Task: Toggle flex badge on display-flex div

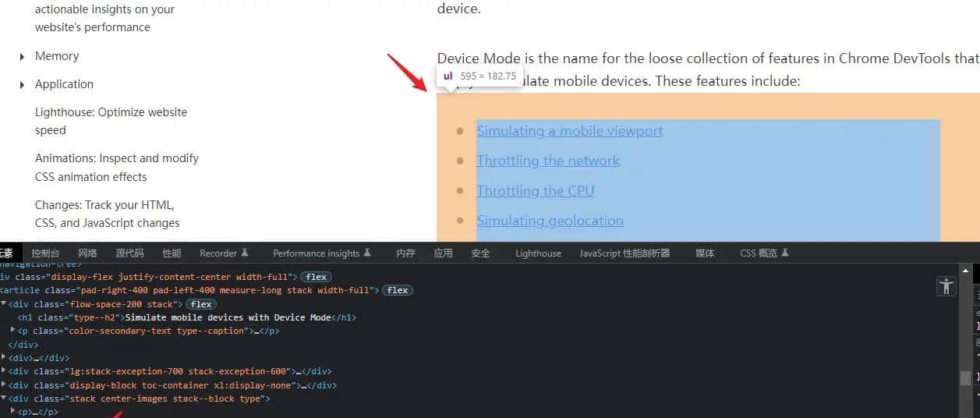Action: pos(316,277)
